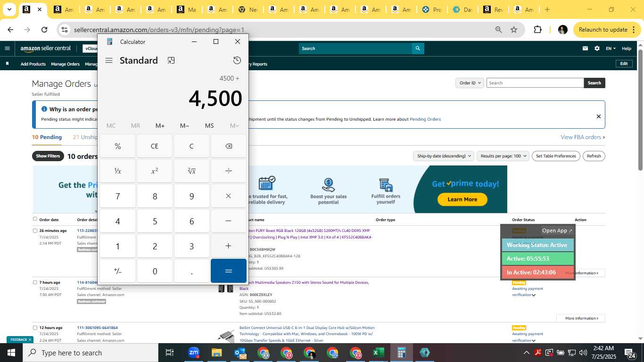Click the plus/minus sign toggle key
The image size is (644, 362).
tap(118, 271)
